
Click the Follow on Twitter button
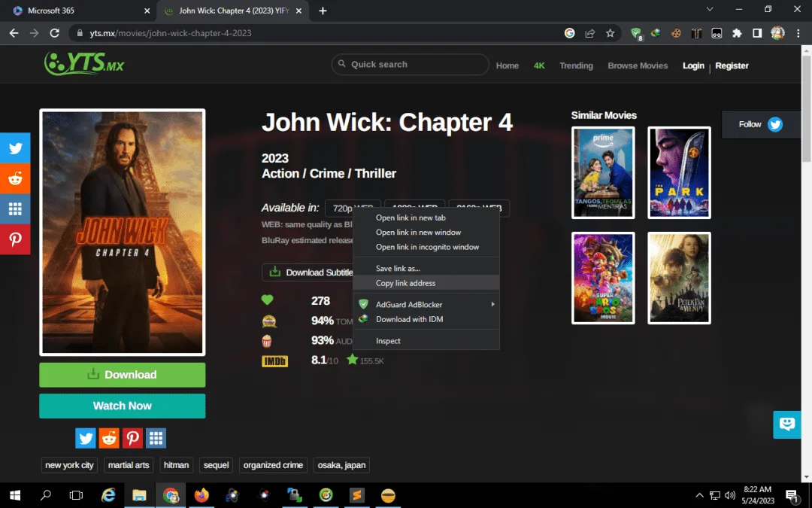pyautogui.click(x=761, y=124)
